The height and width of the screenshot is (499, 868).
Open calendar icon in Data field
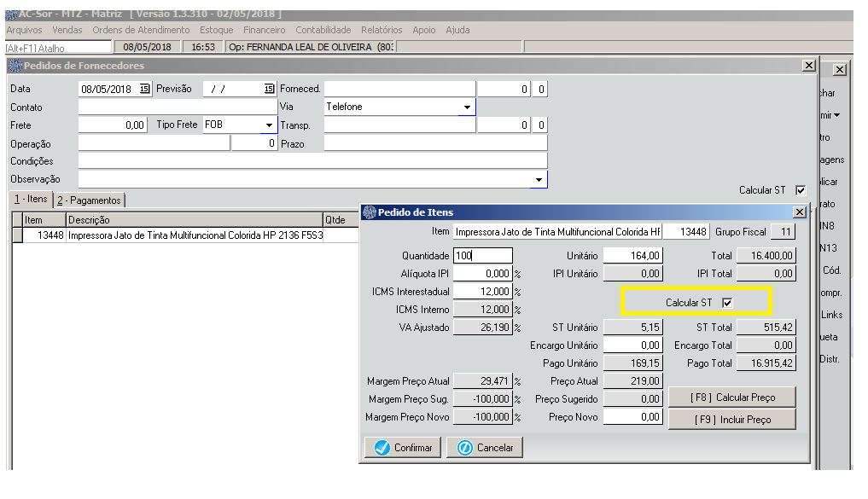coord(144,89)
